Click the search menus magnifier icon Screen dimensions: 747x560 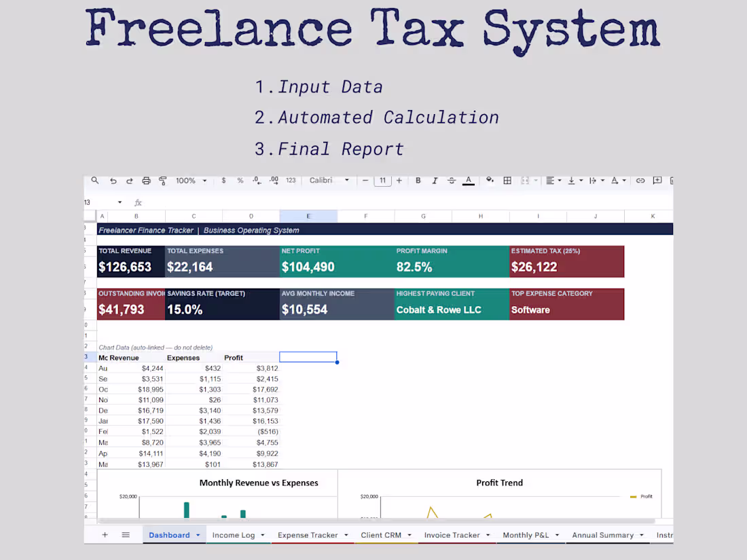click(x=95, y=181)
